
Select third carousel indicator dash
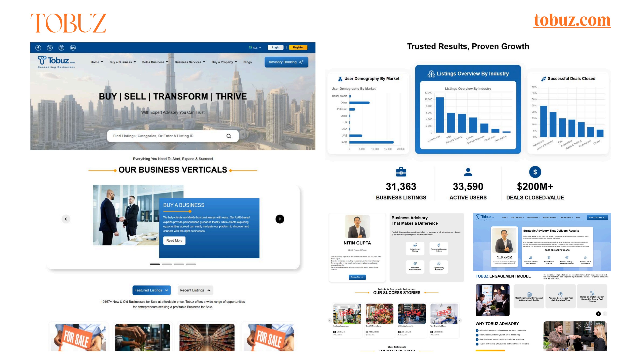pyautogui.click(x=179, y=264)
